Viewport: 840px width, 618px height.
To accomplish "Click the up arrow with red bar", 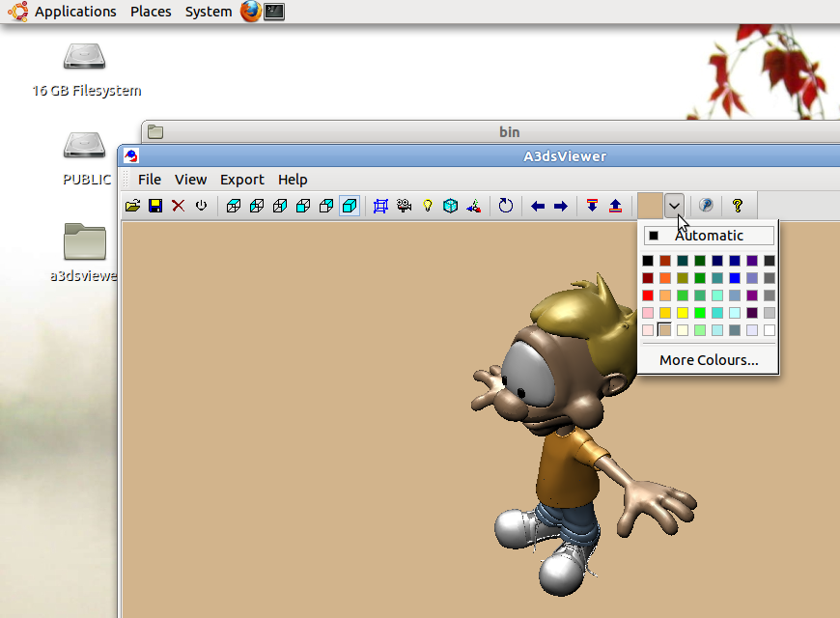I will [x=616, y=206].
